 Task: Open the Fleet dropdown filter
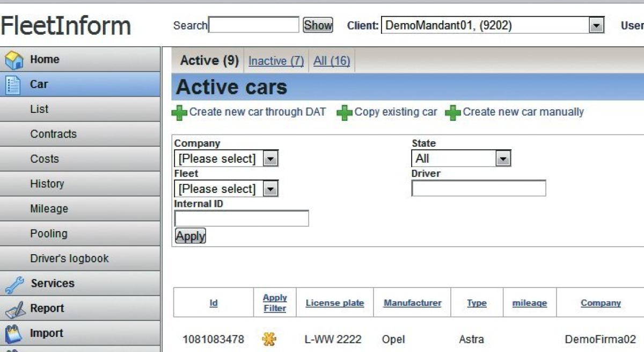(226, 189)
